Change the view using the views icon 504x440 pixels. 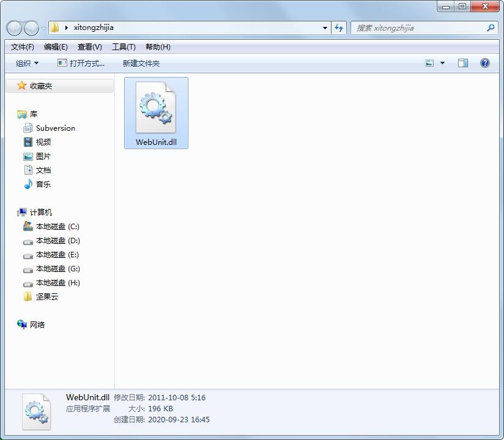click(x=429, y=62)
